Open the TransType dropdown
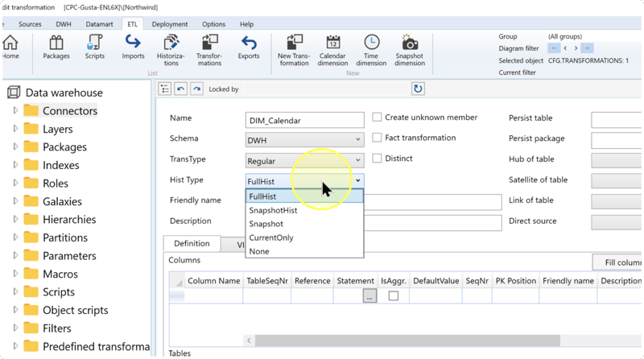The image size is (644, 359). (x=305, y=161)
